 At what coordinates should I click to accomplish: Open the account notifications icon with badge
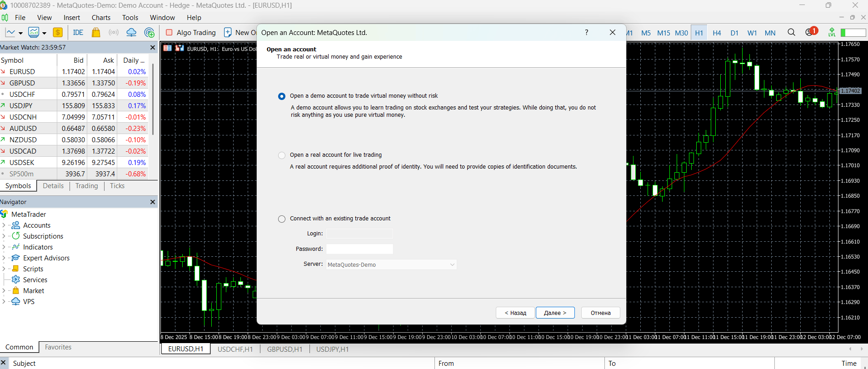click(810, 33)
